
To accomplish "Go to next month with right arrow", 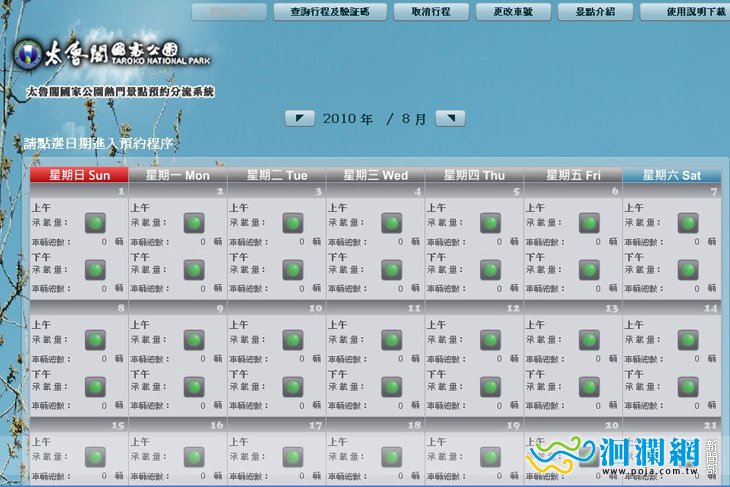I will pos(450,118).
